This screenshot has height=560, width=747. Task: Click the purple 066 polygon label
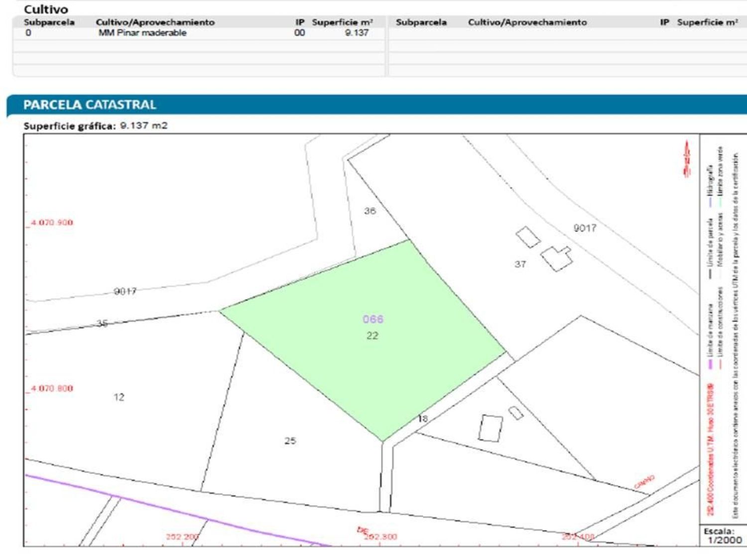373,319
